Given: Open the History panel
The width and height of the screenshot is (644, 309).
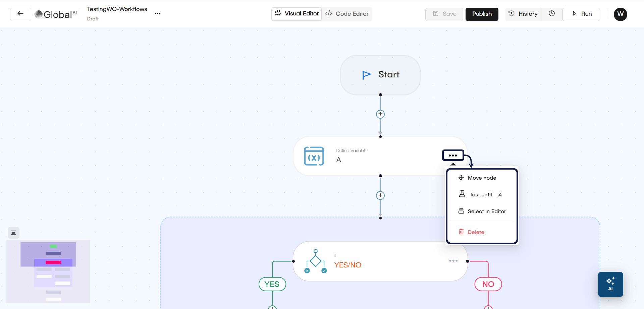Looking at the screenshot, I should pos(523,14).
